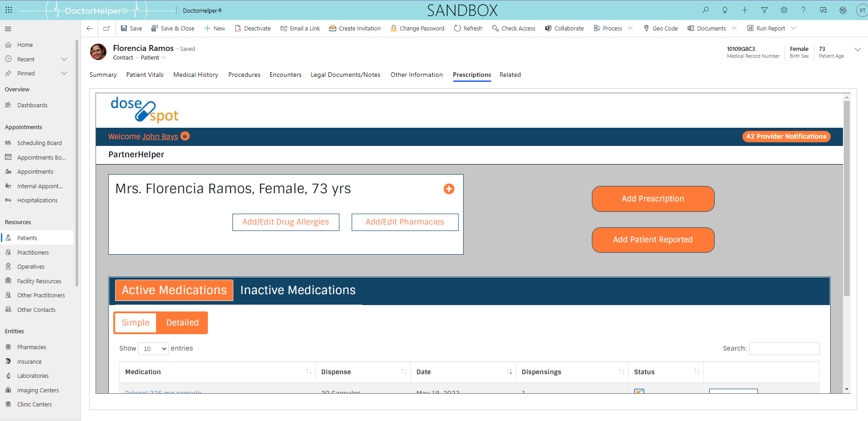Open record in new window icon
Image resolution: width=868 pixels, height=421 pixels.
(106, 28)
